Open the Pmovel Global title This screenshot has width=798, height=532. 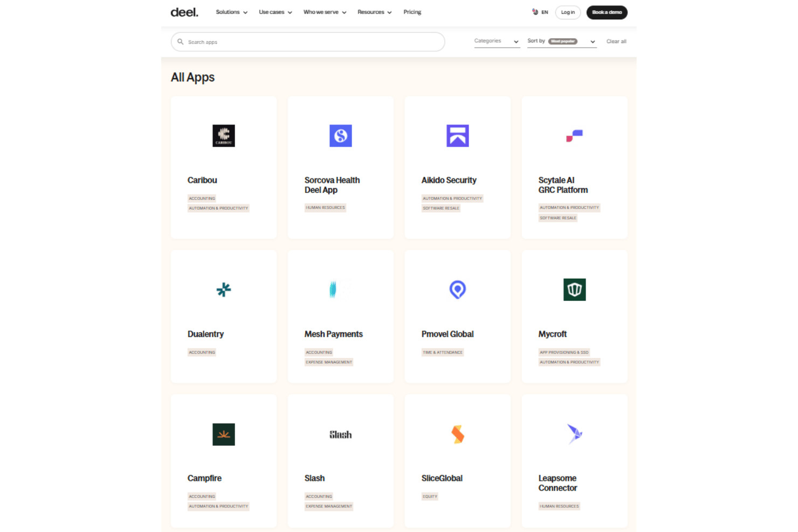[448, 334]
